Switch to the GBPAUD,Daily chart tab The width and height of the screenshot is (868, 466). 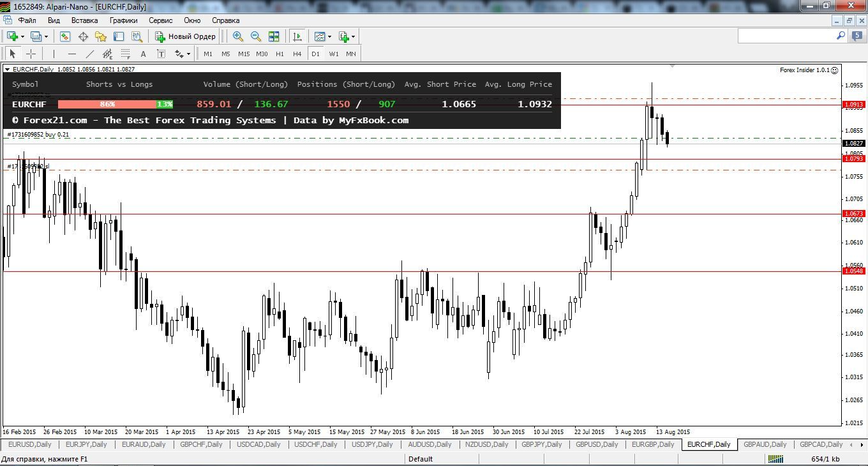[x=765, y=444]
